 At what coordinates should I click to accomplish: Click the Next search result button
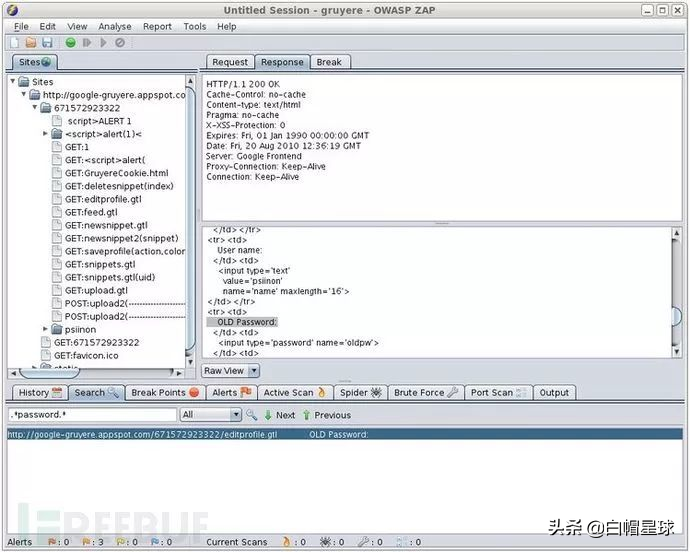tap(280, 415)
